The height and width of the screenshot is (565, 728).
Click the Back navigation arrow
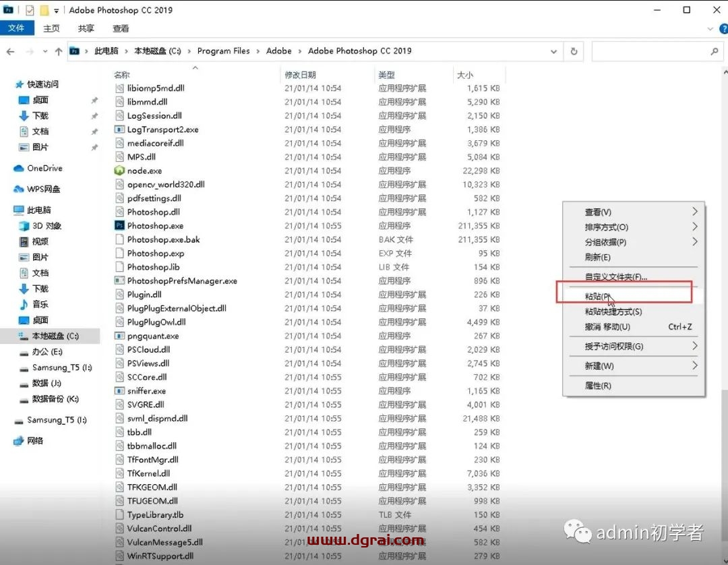[x=11, y=51]
